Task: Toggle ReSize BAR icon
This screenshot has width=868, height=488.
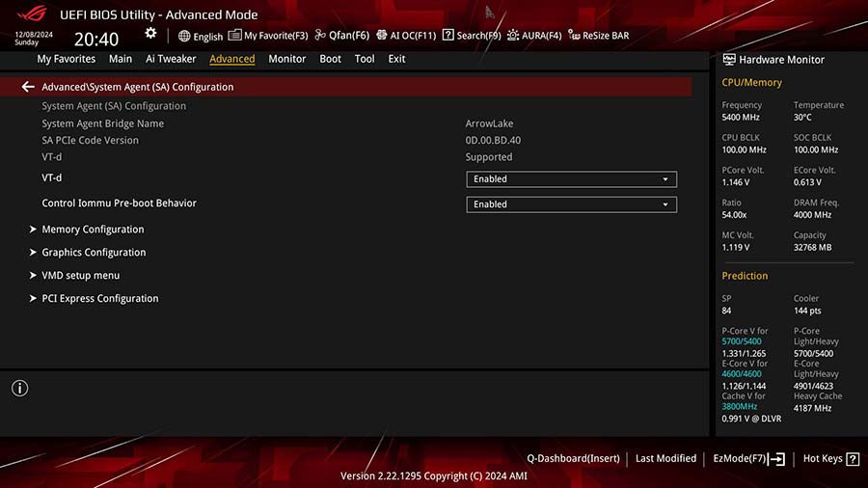Action: click(574, 36)
